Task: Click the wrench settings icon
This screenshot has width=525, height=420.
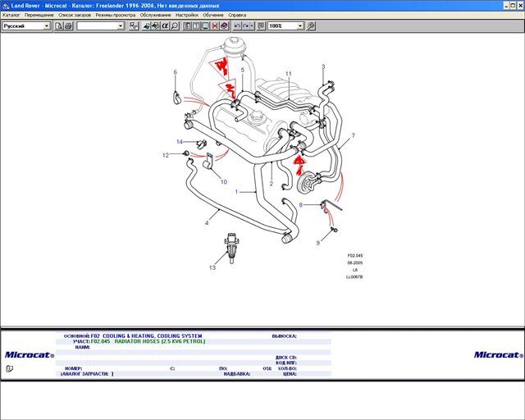Action: point(311,26)
